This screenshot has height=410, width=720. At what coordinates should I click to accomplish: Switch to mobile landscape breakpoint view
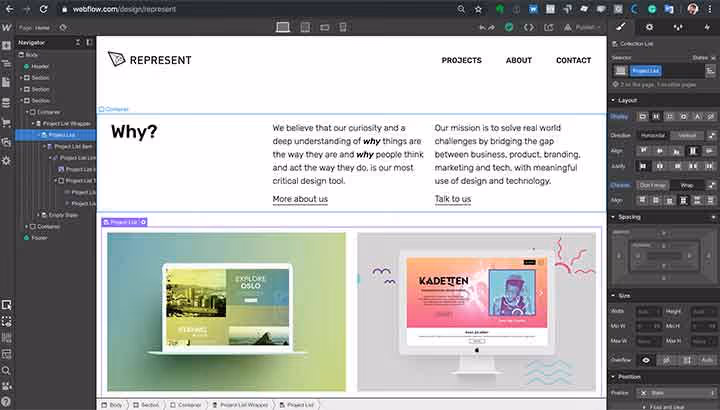pos(324,28)
